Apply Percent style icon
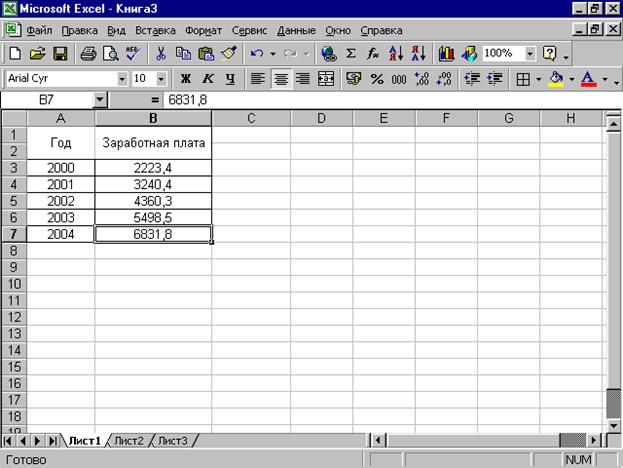 click(x=377, y=79)
